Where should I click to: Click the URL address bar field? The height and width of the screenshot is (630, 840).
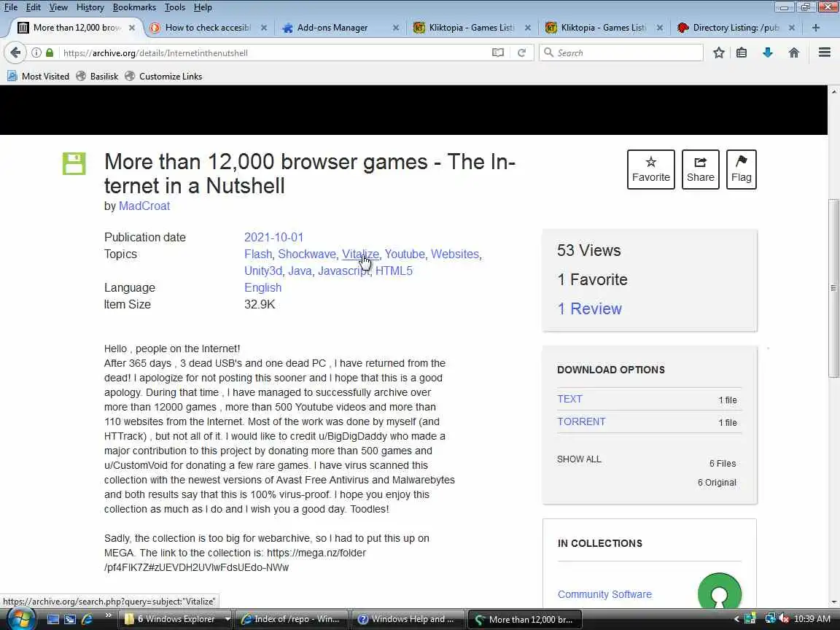click(273, 52)
